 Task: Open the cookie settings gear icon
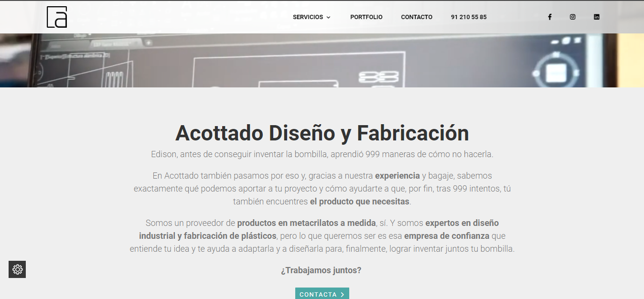[x=17, y=269]
